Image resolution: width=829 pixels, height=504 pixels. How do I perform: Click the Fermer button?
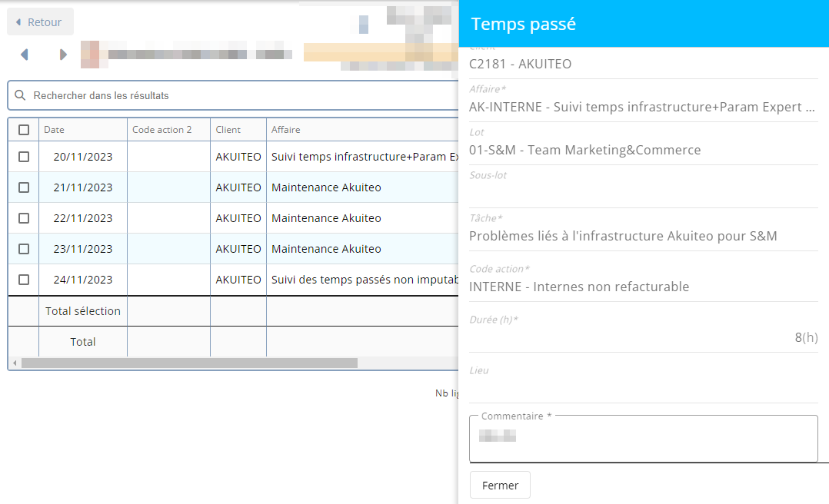click(x=500, y=485)
